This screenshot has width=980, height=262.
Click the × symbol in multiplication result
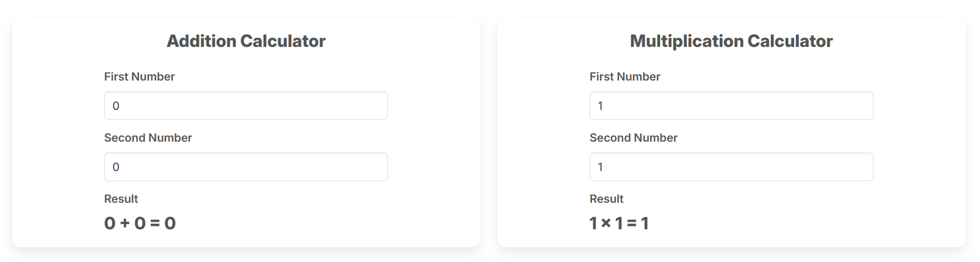point(606,223)
